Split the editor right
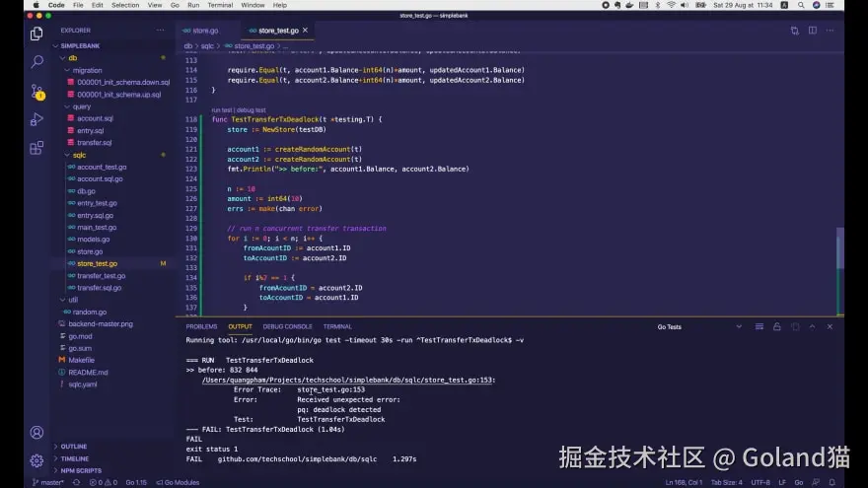Screen dimensions: 868x488 pos(812,31)
